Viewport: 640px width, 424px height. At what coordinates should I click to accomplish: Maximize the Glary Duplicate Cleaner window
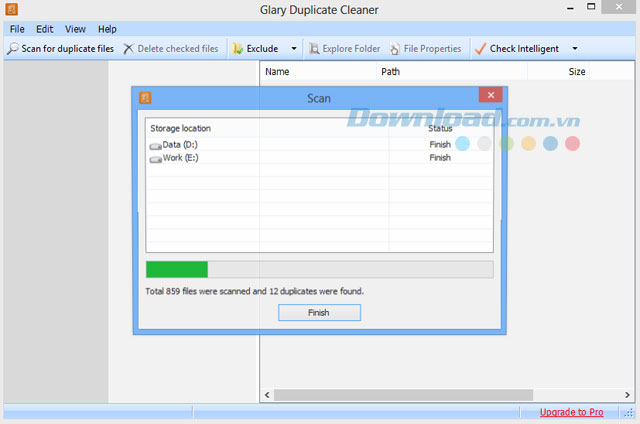point(591,7)
